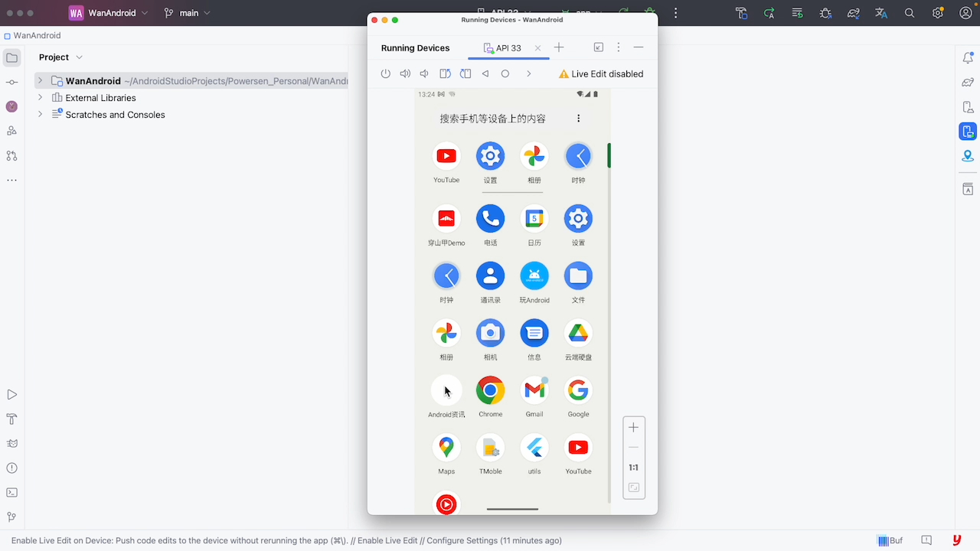Show more emulator controls chevron

click(528, 73)
